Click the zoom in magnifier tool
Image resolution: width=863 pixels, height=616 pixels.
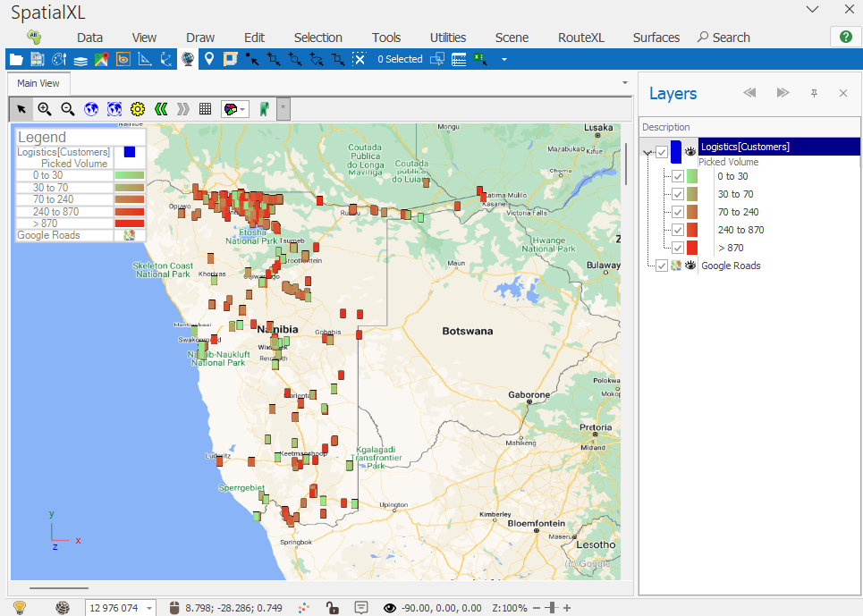click(x=44, y=109)
